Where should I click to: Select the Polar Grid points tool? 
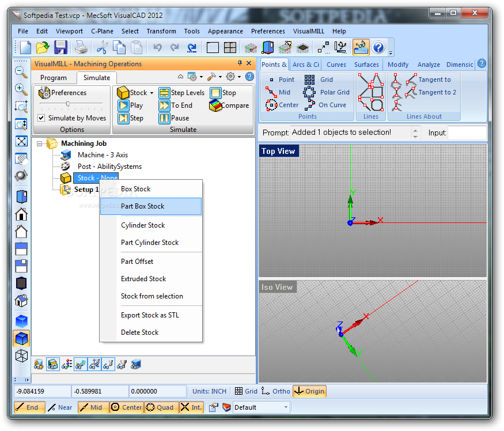click(327, 92)
